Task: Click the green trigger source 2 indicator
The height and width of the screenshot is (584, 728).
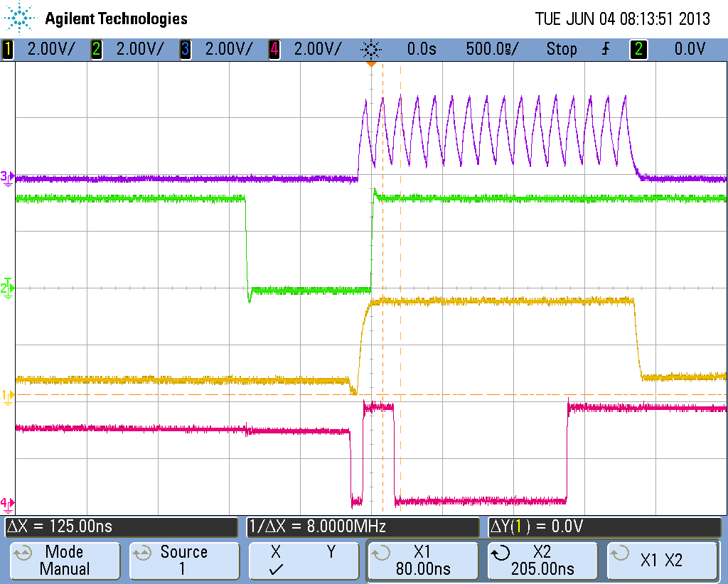Action: point(638,49)
